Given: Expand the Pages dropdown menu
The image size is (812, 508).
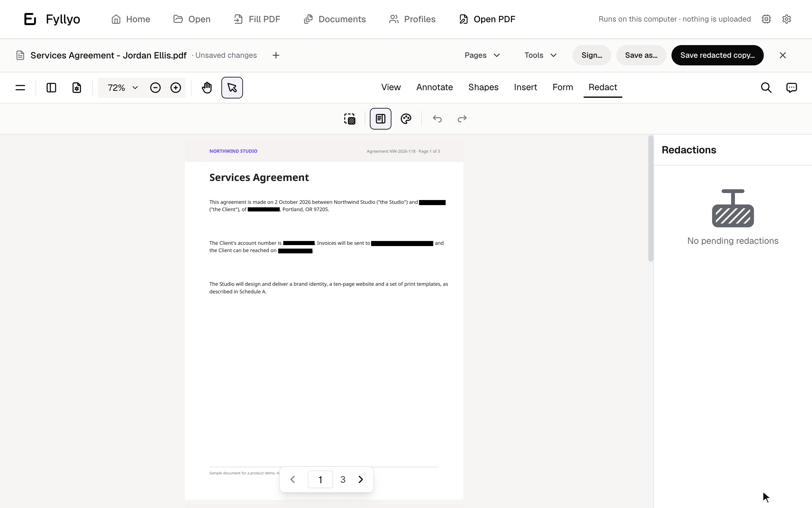Looking at the screenshot, I should click(x=482, y=55).
